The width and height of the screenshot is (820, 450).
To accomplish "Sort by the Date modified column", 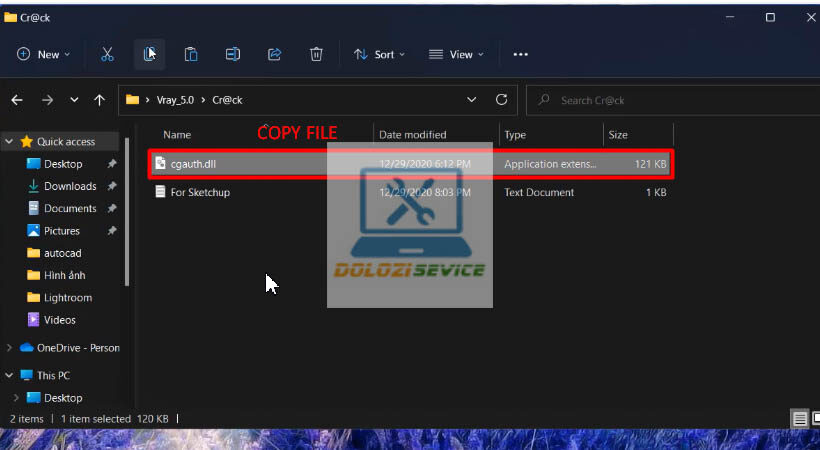I will 412,134.
